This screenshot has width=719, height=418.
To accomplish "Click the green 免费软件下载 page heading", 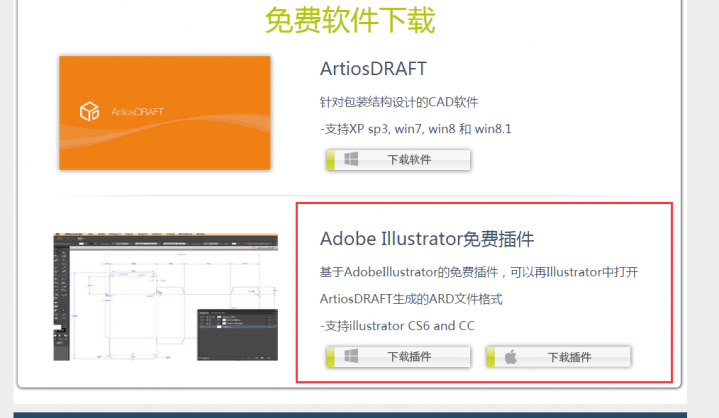I will (x=350, y=19).
